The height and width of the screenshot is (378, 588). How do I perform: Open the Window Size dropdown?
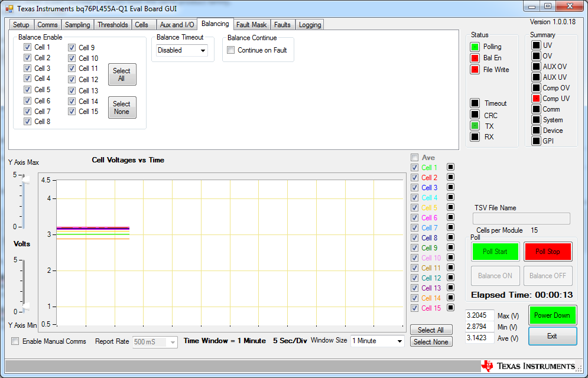(378, 341)
